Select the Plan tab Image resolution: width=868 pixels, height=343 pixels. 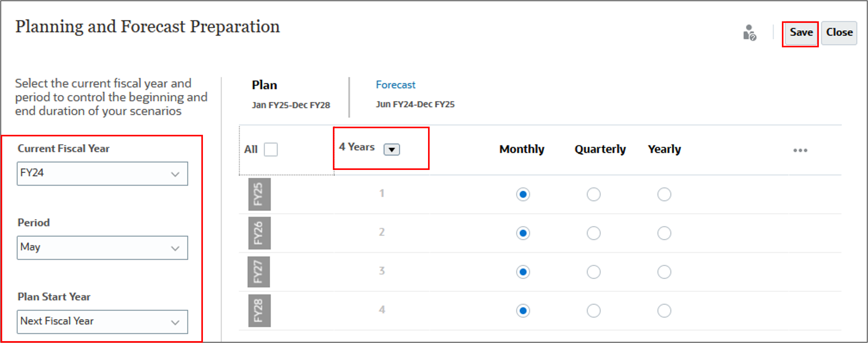click(x=264, y=85)
